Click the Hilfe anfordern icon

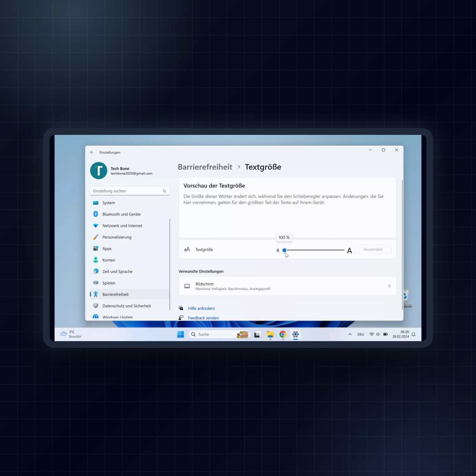tap(181, 308)
